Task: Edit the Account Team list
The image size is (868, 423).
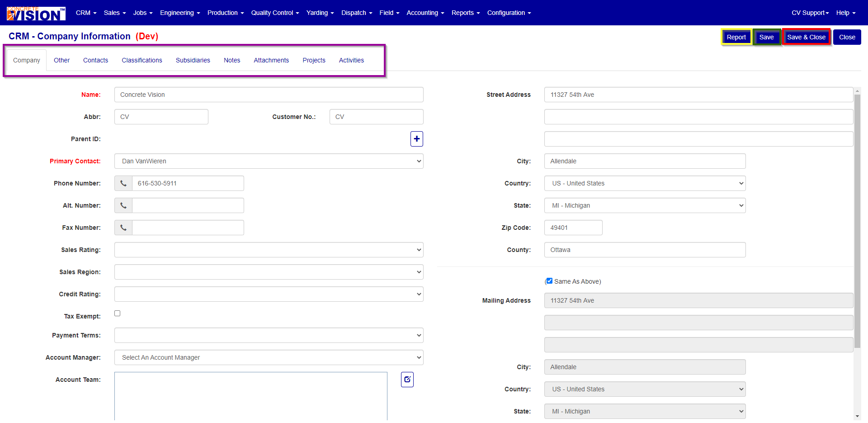Action: coord(407,380)
